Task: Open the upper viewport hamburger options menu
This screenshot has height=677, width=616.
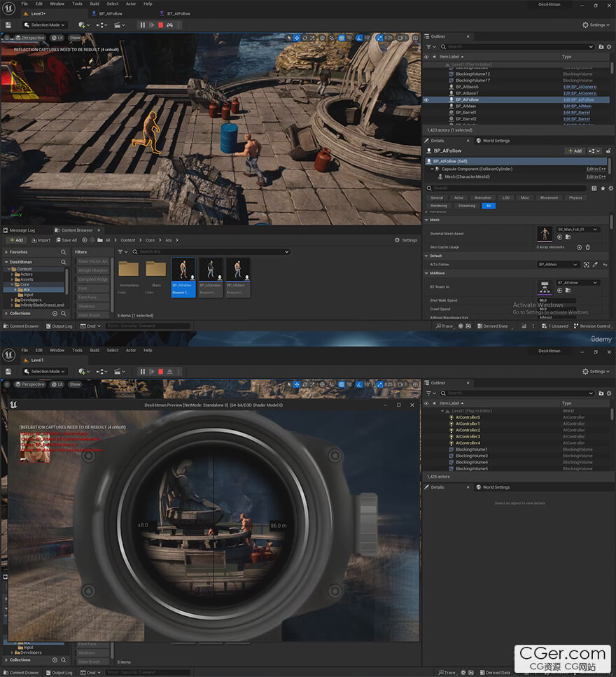Action: click(6, 38)
